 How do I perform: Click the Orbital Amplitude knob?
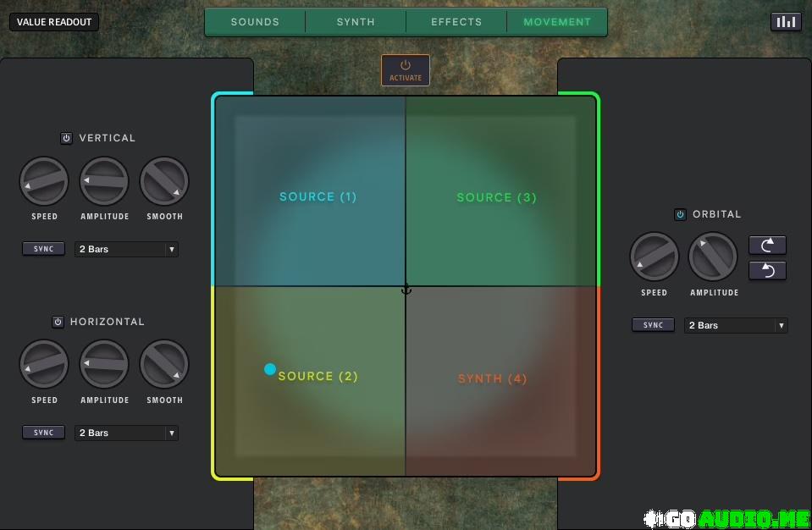pyautogui.click(x=713, y=257)
